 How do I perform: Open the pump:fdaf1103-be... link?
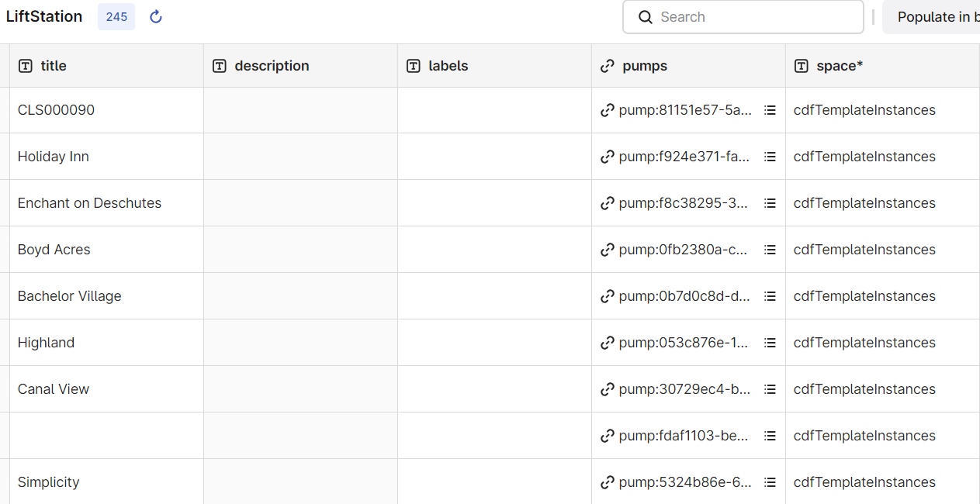684,436
